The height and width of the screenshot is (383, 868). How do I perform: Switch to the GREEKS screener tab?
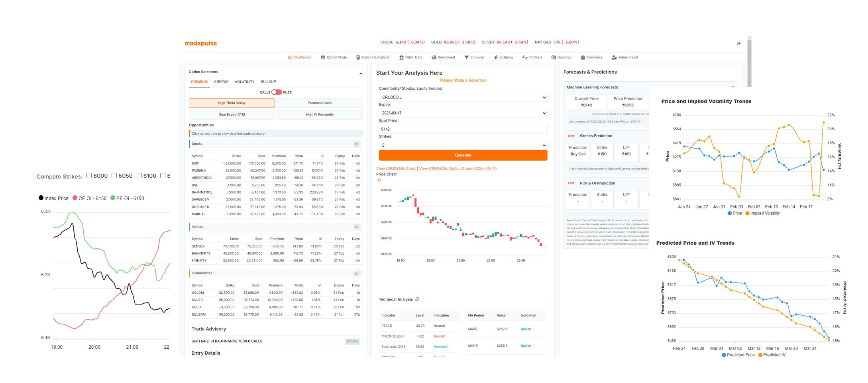[221, 82]
